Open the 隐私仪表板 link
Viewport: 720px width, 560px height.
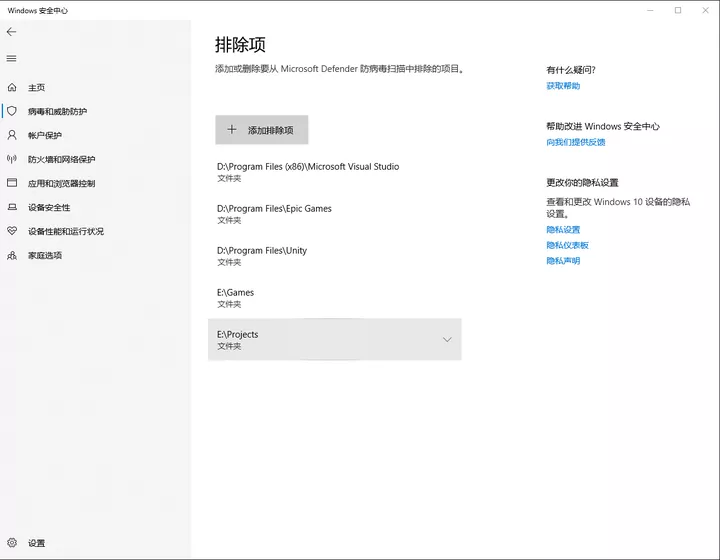point(567,245)
